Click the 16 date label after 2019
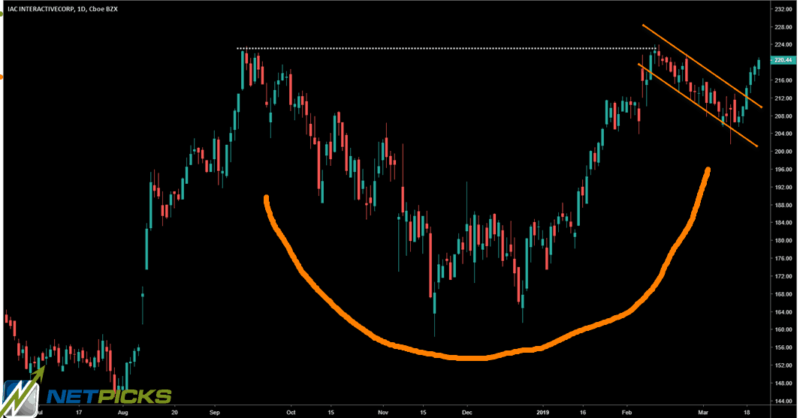Image resolution: width=800 pixels, height=418 pixels. [x=583, y=412]
